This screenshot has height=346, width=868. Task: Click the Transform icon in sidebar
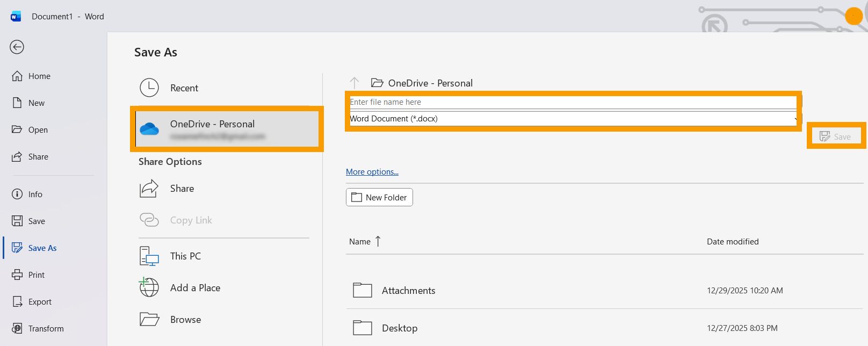click(17, 329)
